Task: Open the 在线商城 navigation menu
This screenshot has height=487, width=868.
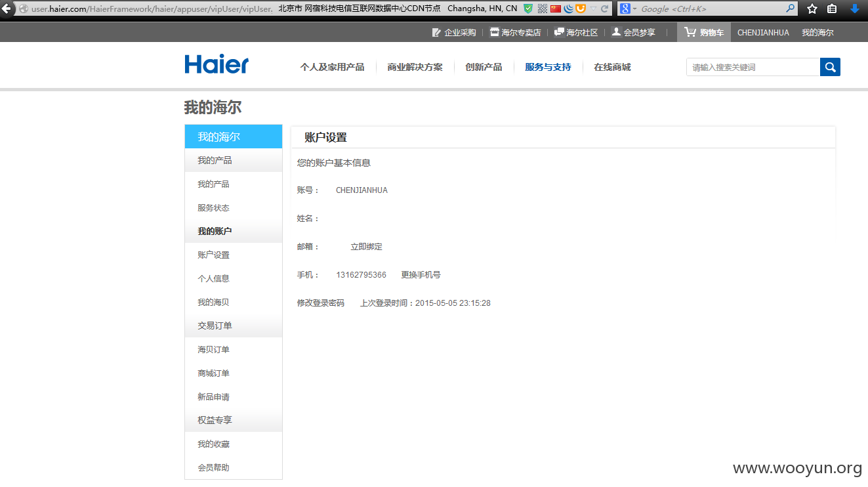Action: pyautogui.click(x=612, y=67)
